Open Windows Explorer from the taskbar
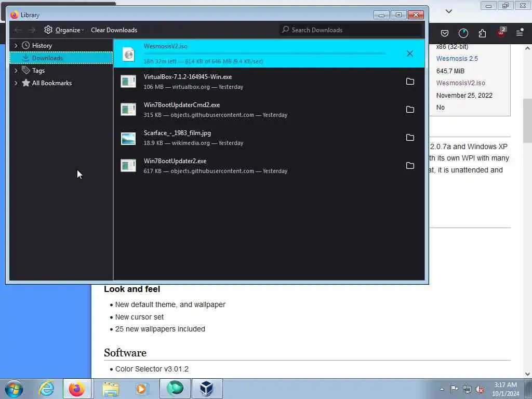This screenshot has height=399, width=532. click(x=111, y=389)
